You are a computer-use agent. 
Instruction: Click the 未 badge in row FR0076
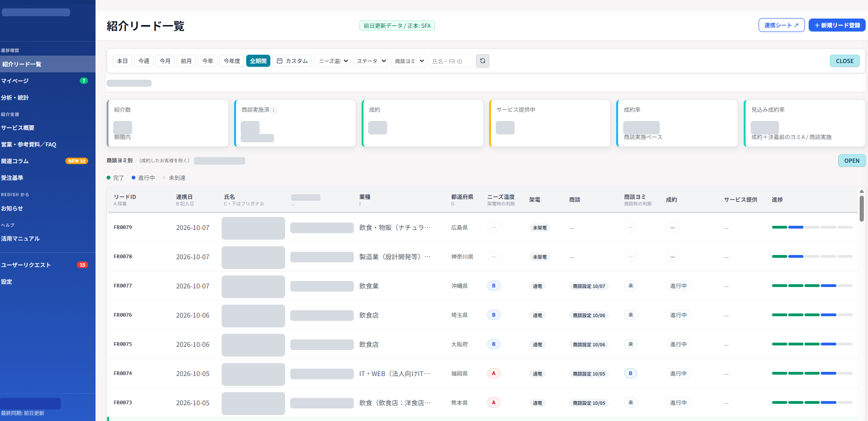click(631, 315)
